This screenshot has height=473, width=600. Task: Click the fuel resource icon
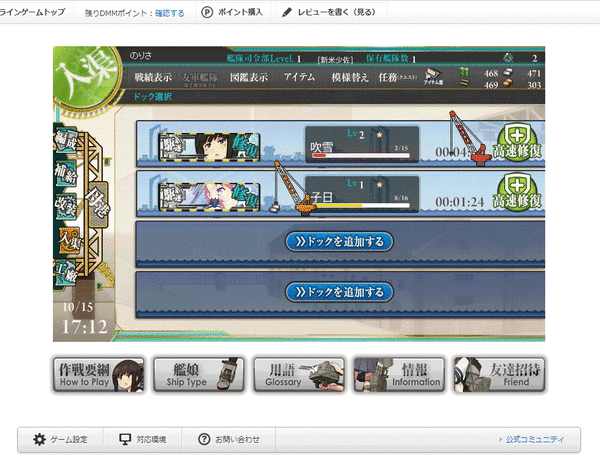coord(464,72)
